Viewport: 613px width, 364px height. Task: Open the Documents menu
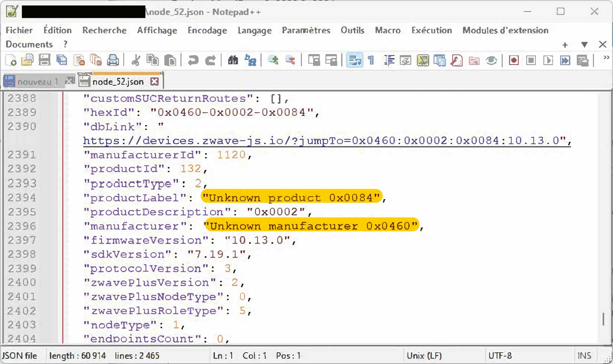pyautogui.click(x=29, y=44)
